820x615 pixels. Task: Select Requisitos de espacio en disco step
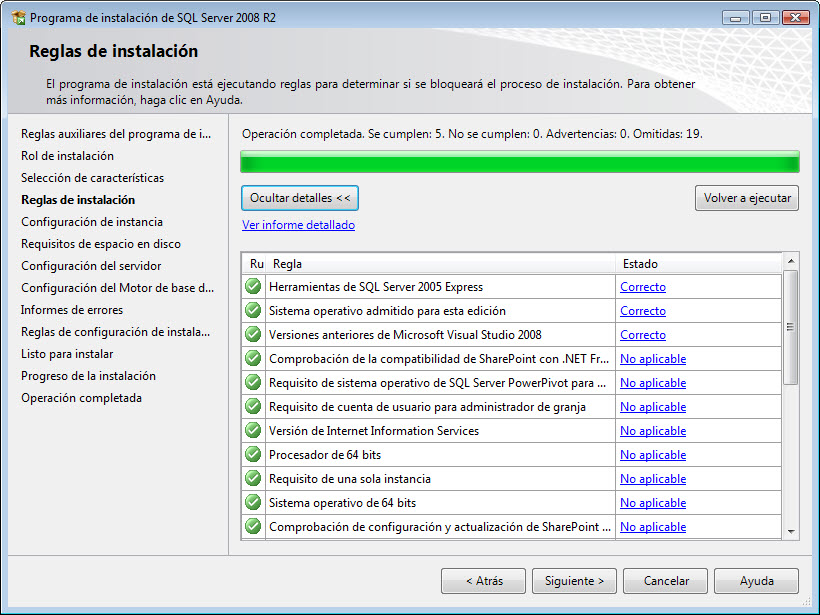click(x=101, y=244)
